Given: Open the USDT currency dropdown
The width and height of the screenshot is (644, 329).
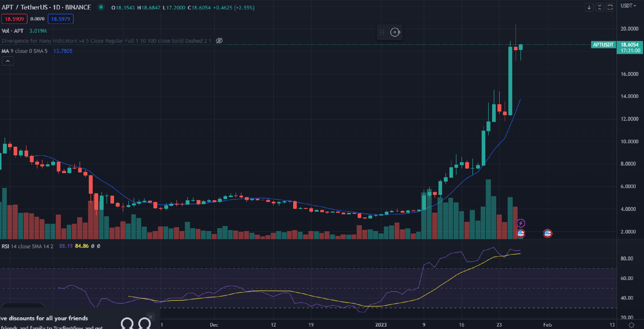Looking at the screenshot, I should coord(628,6).
